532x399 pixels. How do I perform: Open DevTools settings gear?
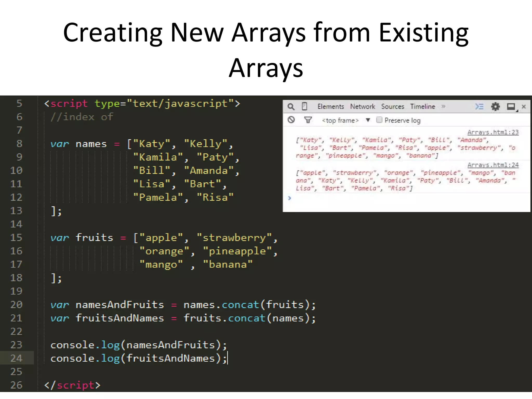495,107
